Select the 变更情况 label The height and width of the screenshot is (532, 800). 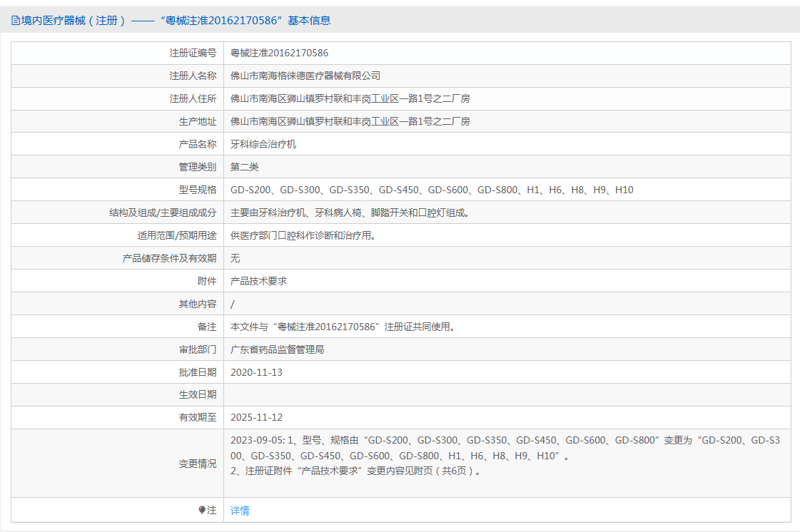(198, 464)
